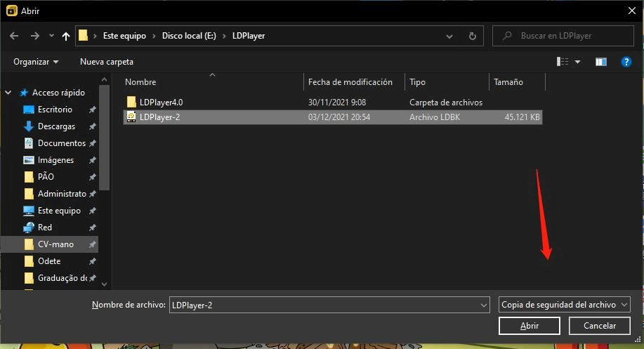Click the sidebar vertical scrollbar thumb
Viewport: 644px width, 349px height.
click(105, 138)
